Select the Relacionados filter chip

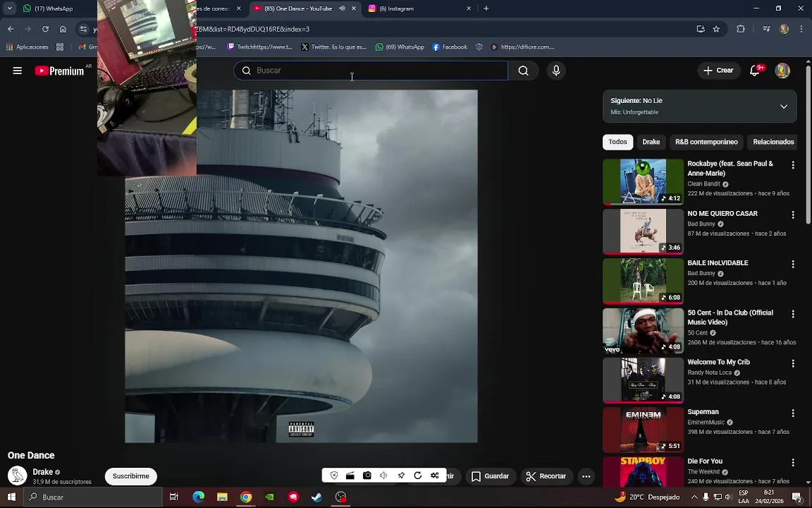(773, 142)
